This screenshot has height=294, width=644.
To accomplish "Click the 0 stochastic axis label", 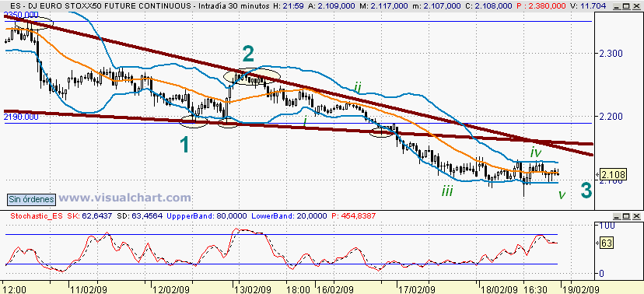I will point(600,274).
